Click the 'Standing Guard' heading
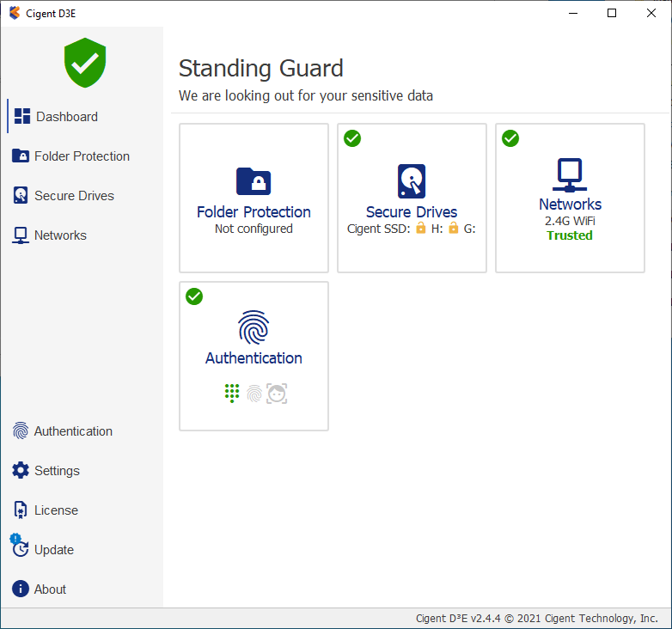Image resolution: width=672 pixels, height=629 pixels. coord(260,68)
